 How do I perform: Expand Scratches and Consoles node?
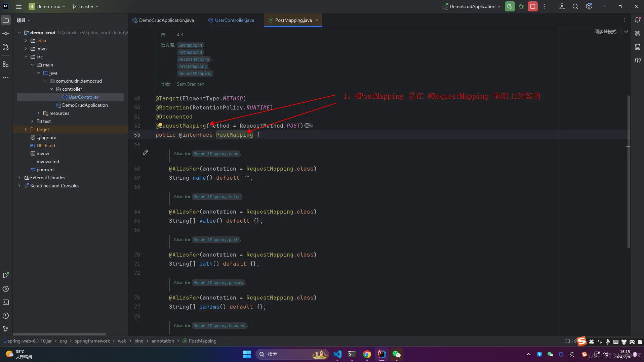click(19, 186)
